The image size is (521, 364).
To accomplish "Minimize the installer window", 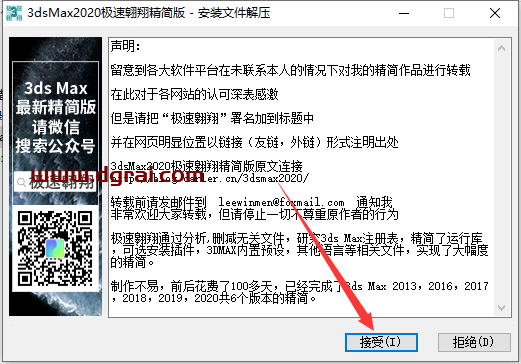I will (404, 13).
